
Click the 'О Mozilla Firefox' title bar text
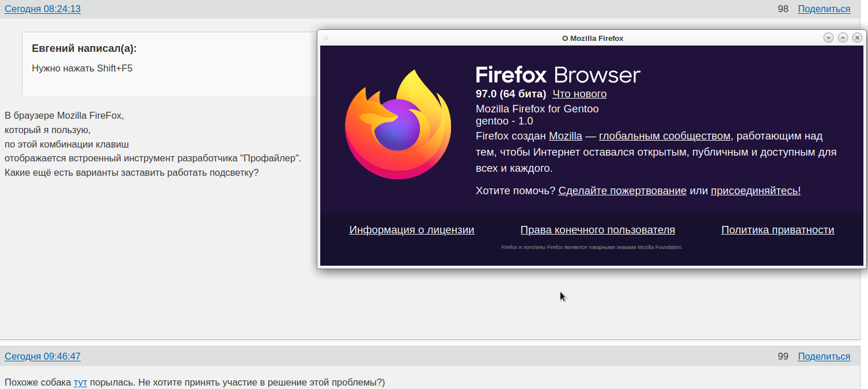593,38
